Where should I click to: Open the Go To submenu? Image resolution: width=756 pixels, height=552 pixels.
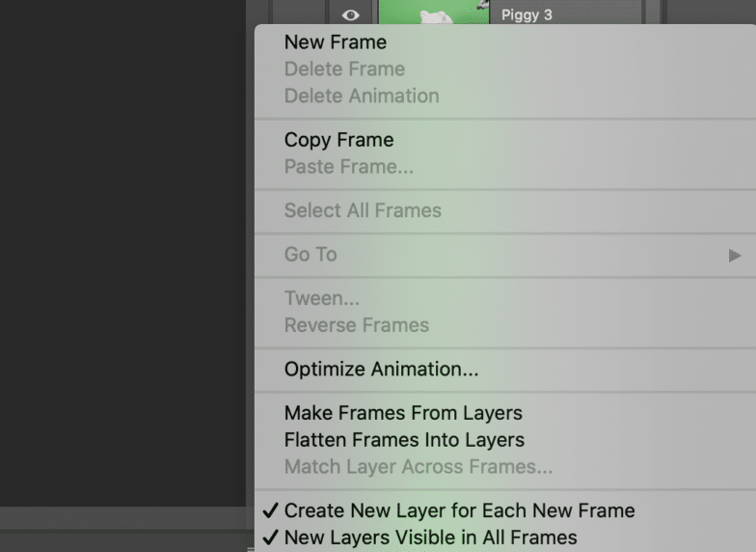(x=310, y=255)
